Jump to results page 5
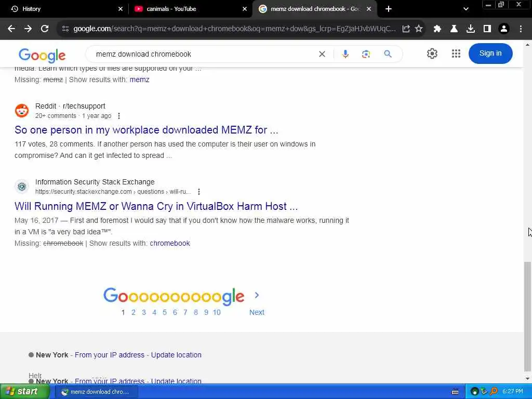Image resolution: width=532 pixels, height=399 pixels. point(165,312)
